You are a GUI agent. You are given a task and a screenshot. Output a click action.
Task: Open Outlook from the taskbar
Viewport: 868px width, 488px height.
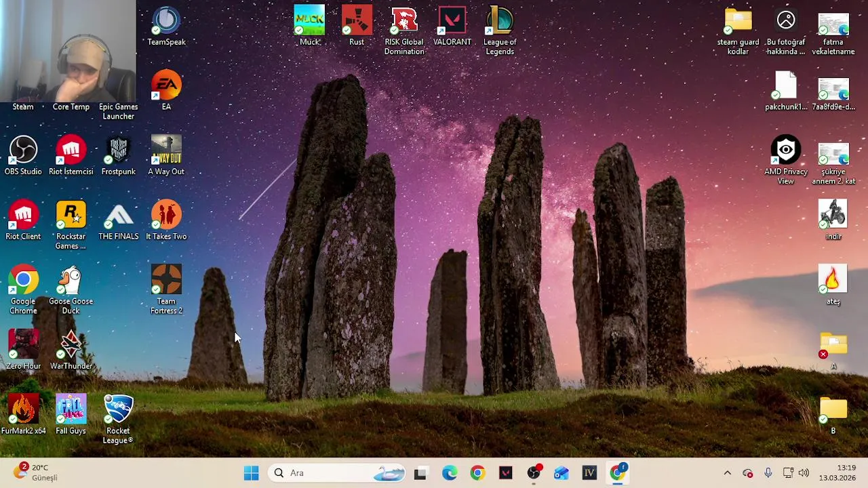(561, 473)
